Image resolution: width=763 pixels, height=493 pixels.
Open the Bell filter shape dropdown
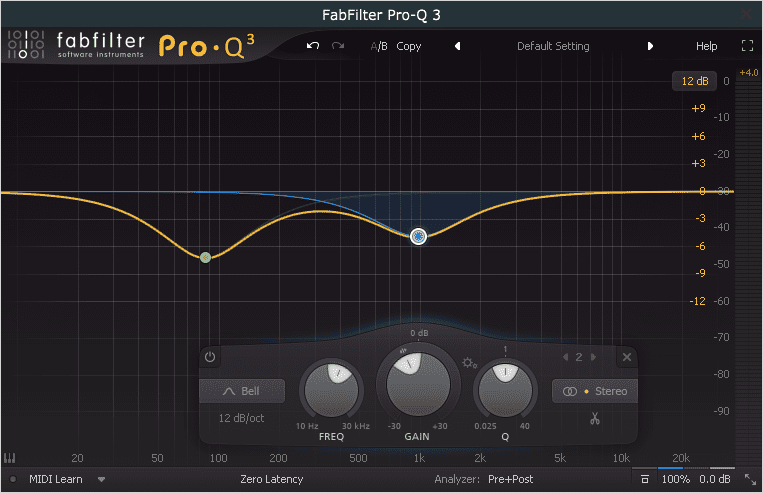[x=242, y=391]
